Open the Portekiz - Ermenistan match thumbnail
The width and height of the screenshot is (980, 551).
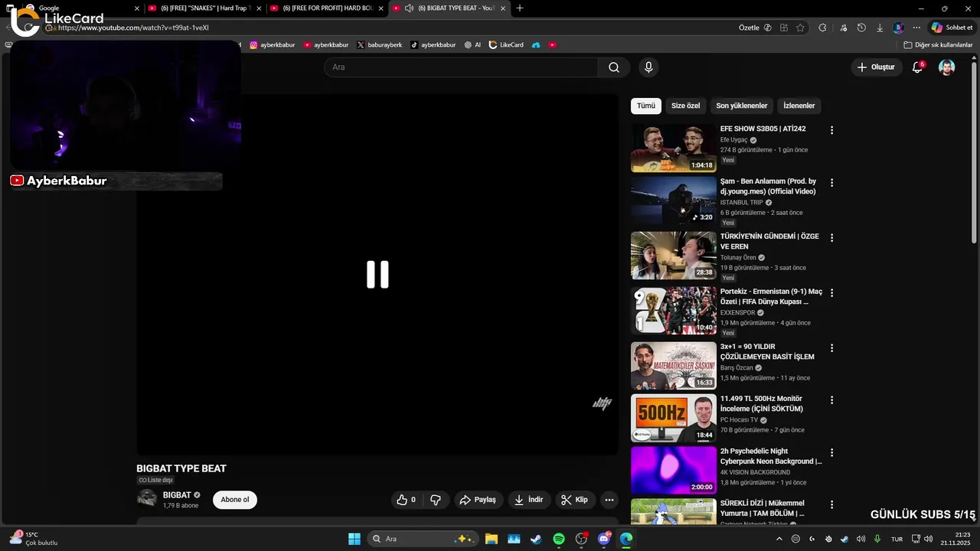[x=674, y=311]
